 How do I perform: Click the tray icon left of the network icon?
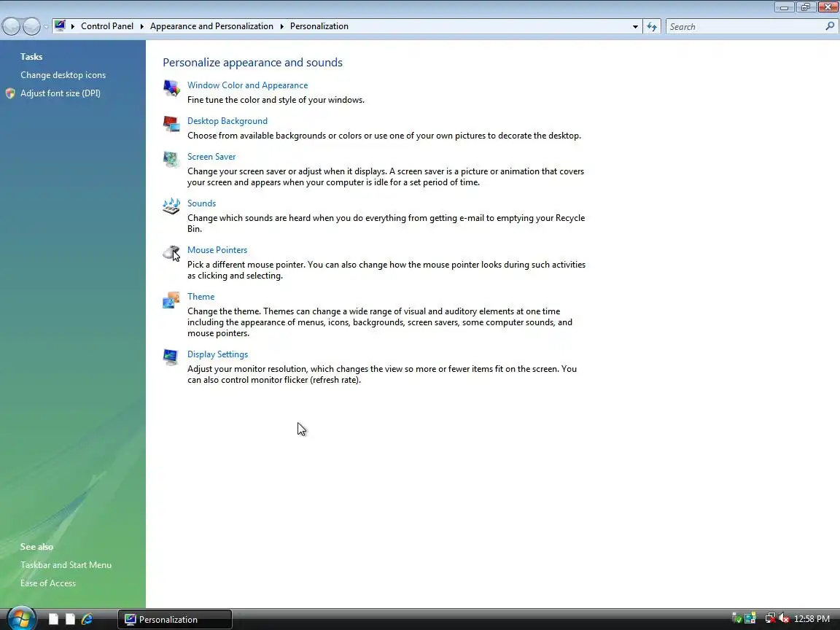(750, 619)
